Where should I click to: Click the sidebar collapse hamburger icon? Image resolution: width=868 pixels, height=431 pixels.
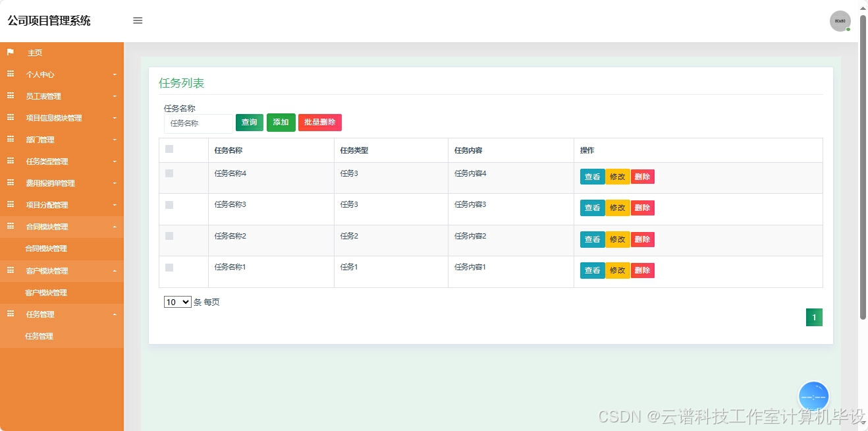138,20
